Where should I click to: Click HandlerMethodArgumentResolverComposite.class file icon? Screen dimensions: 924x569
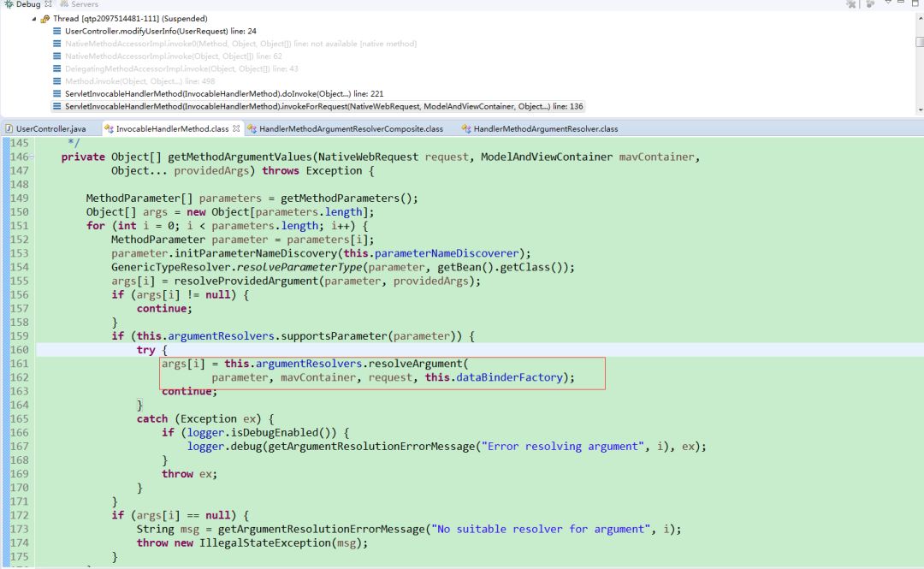pyautogui.click(x=252, y=128)
